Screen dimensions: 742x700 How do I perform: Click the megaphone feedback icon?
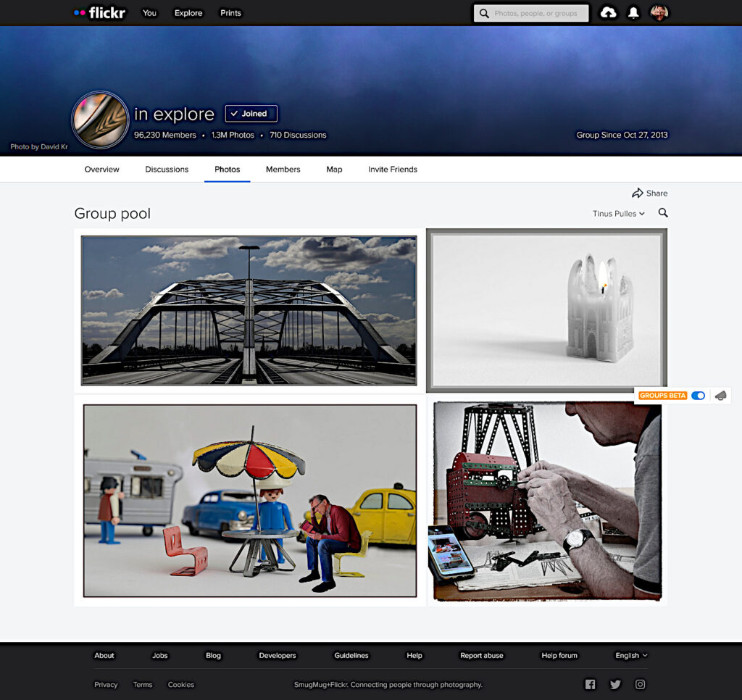coord(720,396)
